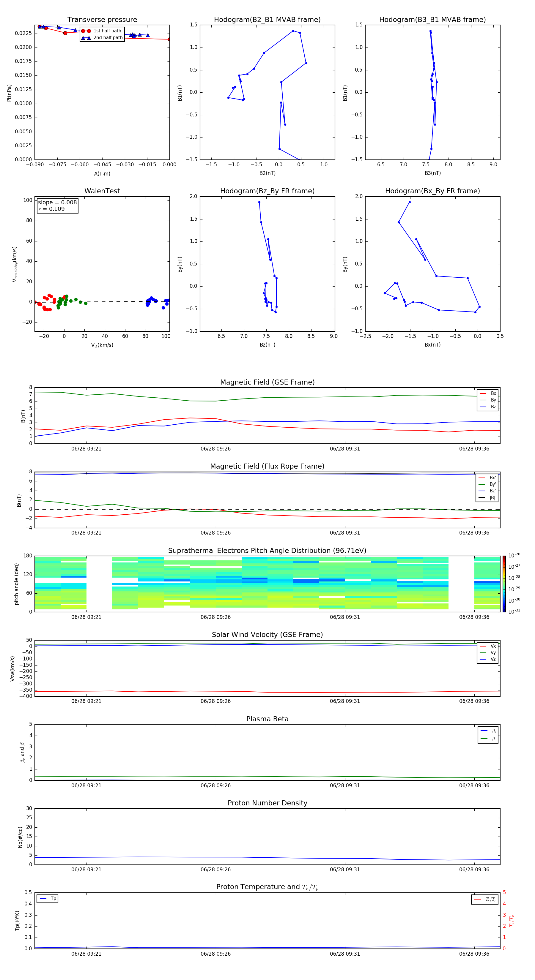
Task: Select the "V_A(km/s)" x-axis label
Action: tap(102, 345)
